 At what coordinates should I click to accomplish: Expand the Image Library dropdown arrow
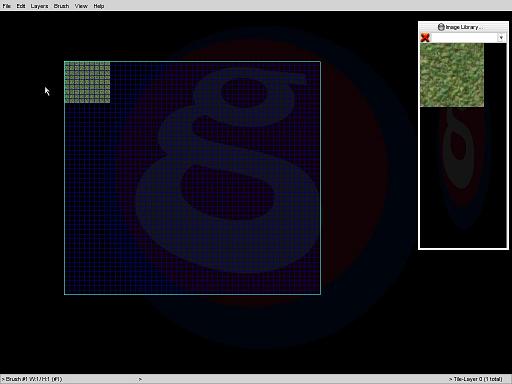(x=501, y=38)
